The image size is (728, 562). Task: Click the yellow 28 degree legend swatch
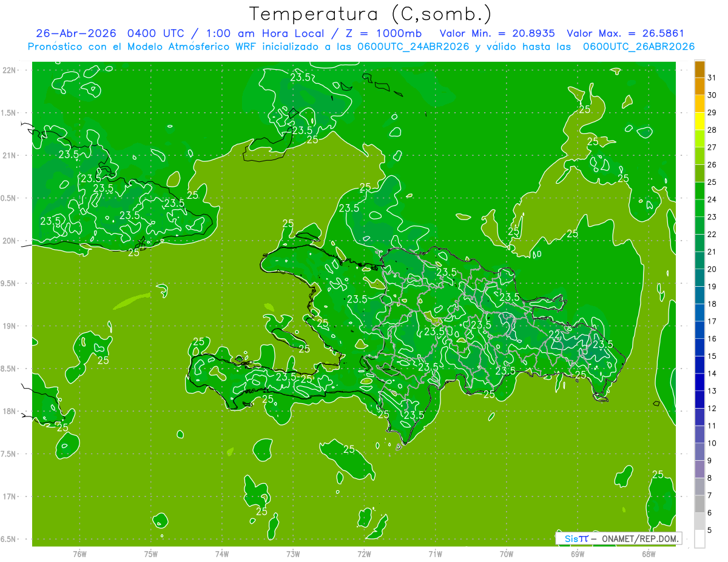point(699,121)
